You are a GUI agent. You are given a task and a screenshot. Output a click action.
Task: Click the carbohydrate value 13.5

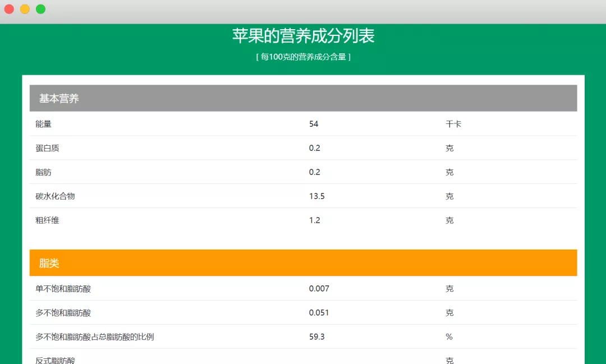(316, 196)
